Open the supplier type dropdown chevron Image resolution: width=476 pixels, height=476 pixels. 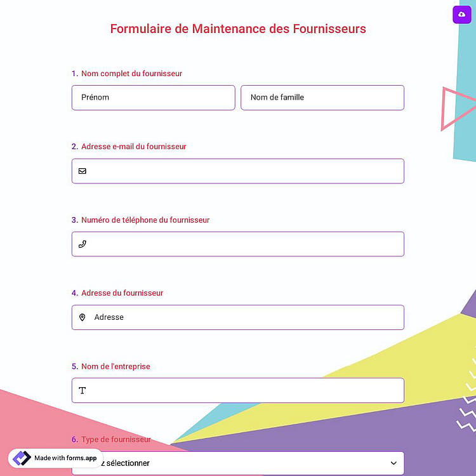tap(393, 463)
